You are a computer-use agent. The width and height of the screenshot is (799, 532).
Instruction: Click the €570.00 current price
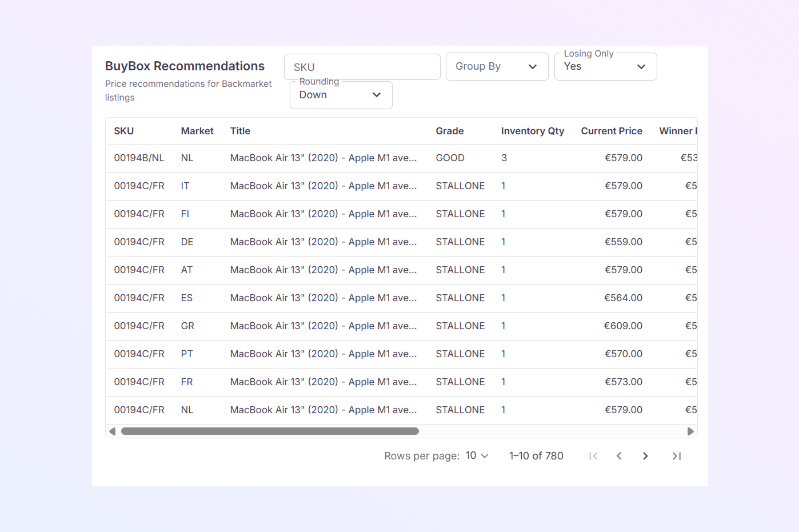(x=624, y=354)
